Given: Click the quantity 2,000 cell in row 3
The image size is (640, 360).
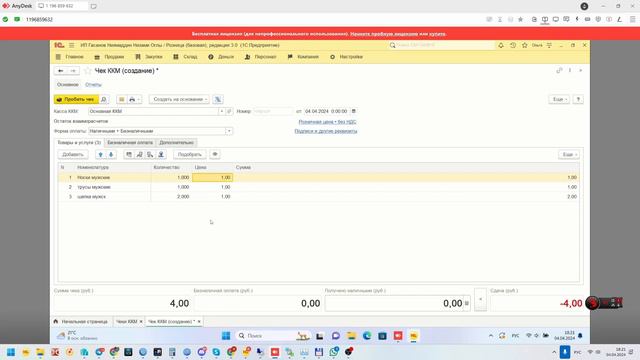Looking at the screenshot, I should click(x=171, y=197).
